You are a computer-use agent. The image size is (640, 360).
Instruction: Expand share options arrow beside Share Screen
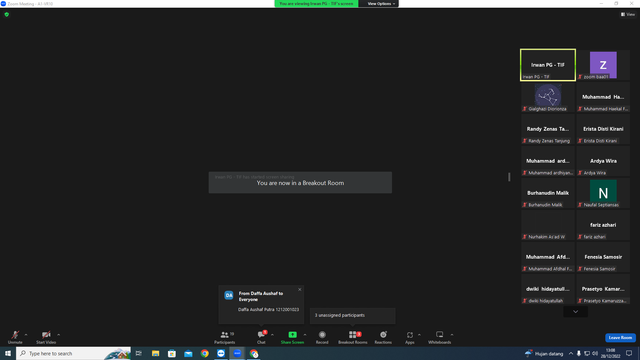pos(305,335)
